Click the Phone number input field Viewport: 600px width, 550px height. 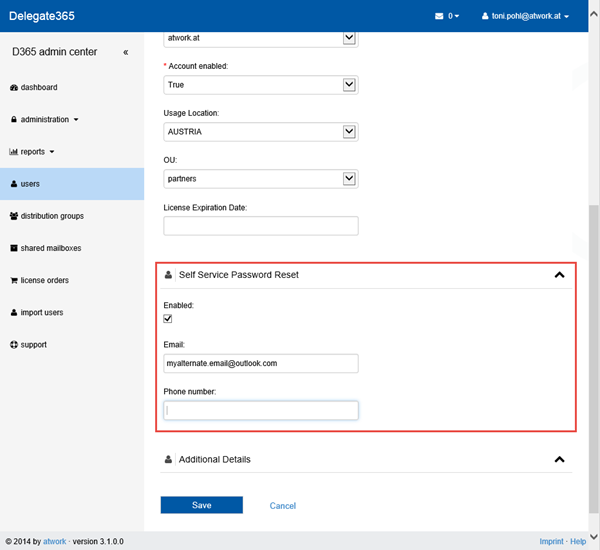[x=260, y=410]
